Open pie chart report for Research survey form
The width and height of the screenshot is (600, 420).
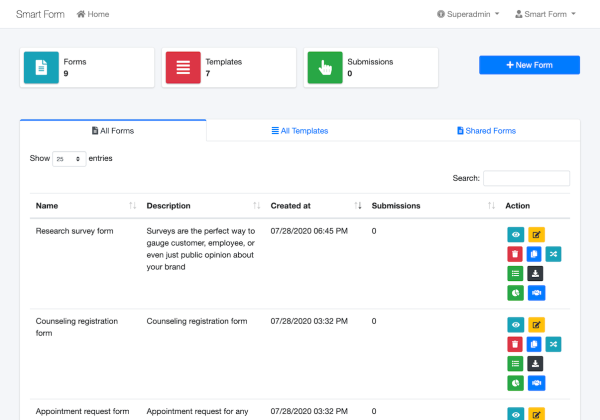[516, 294]
